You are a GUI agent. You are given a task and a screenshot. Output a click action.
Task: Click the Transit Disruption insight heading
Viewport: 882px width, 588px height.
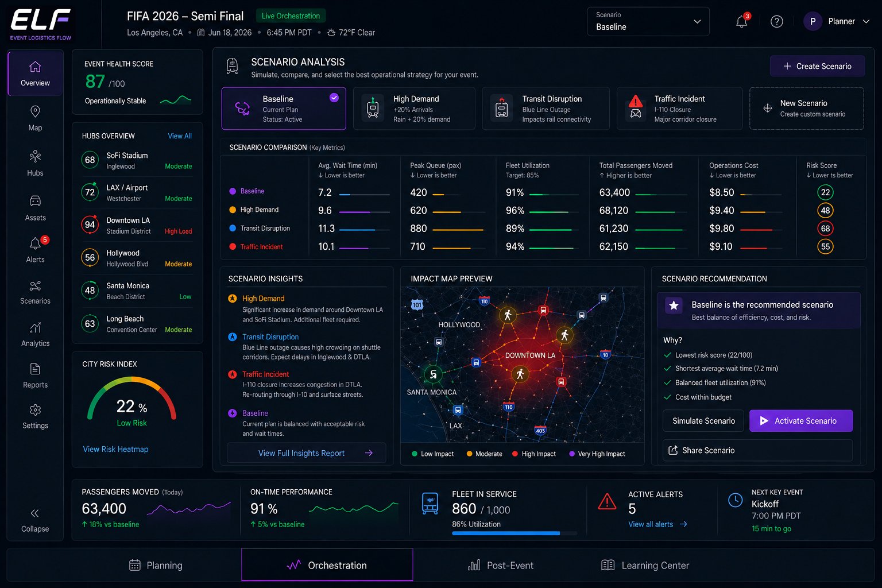[x=270, y=337]
